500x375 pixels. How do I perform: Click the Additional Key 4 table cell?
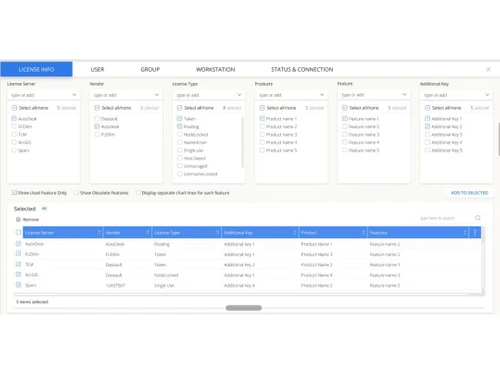[239, 286]
